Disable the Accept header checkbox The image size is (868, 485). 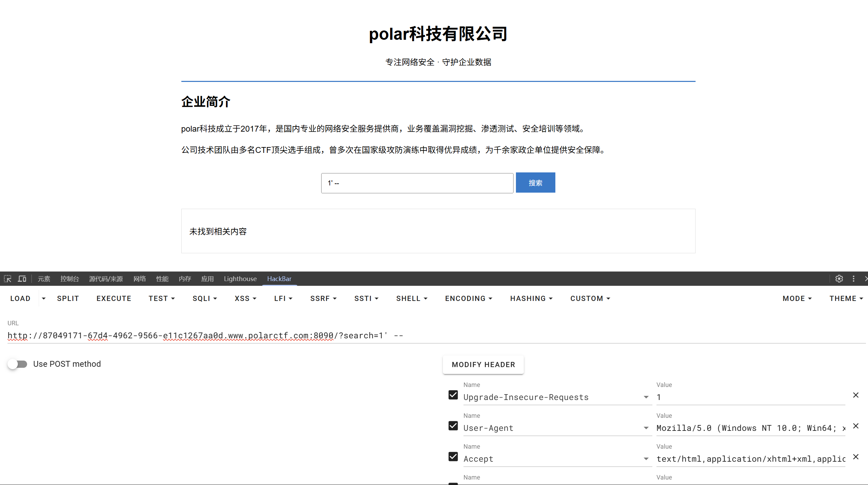coord(453,457)
